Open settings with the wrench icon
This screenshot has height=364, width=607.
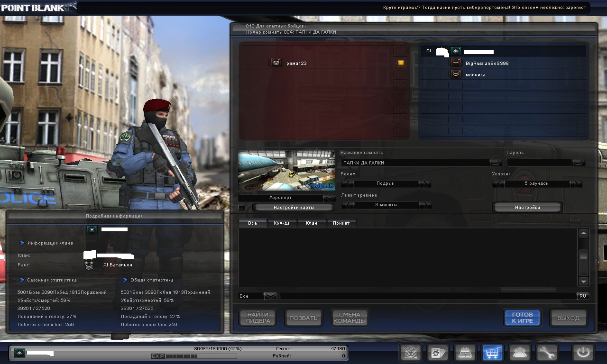[x=547, y=353]
